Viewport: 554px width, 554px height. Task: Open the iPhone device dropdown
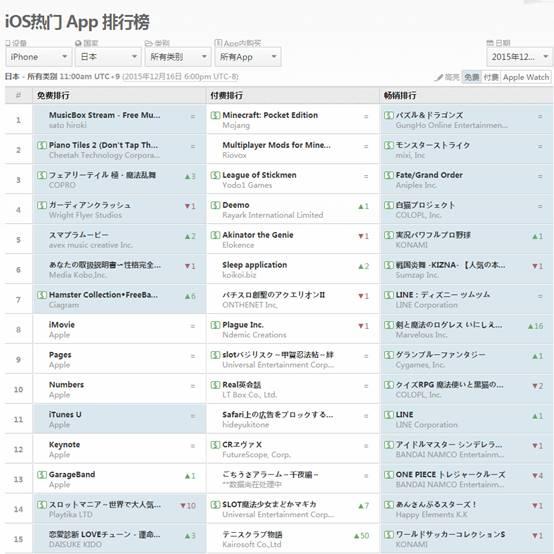(x=39, y=57)
